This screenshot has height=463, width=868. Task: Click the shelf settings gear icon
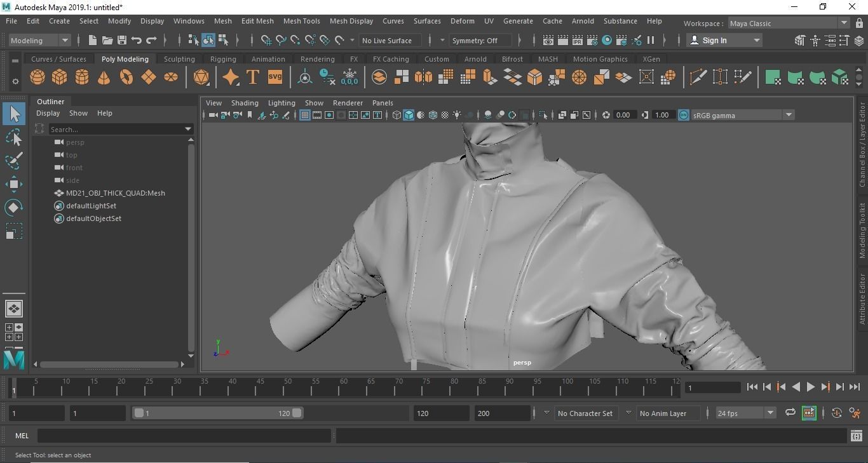[x=15, y=81]
